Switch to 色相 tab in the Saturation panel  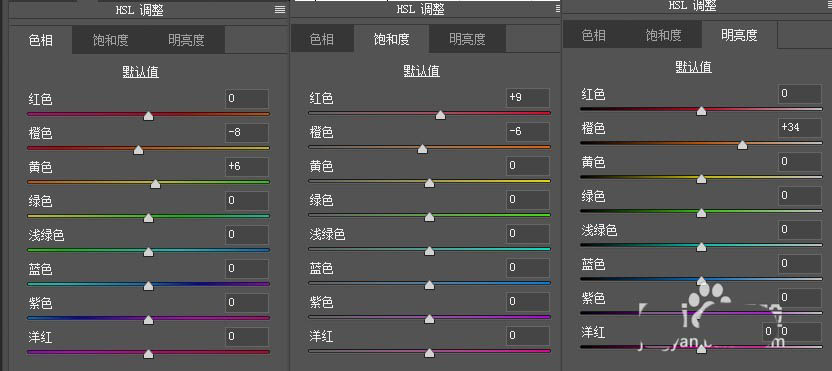pos(322,39)
